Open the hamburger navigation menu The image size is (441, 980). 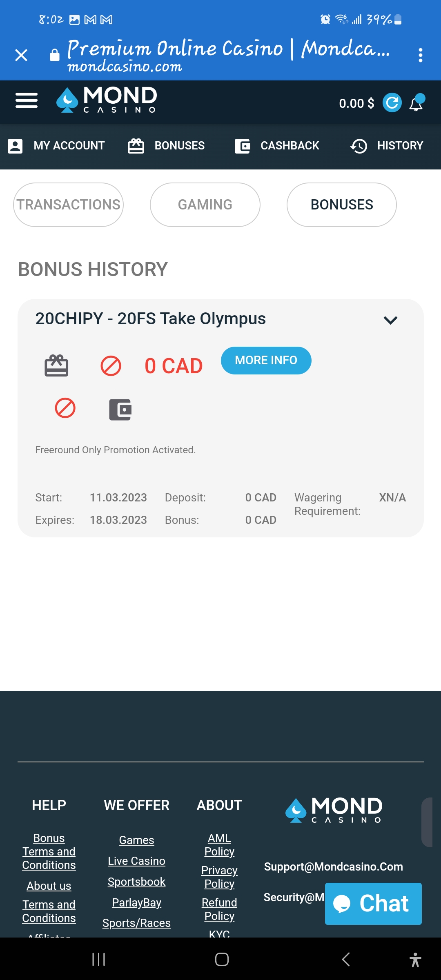[27, 100]
